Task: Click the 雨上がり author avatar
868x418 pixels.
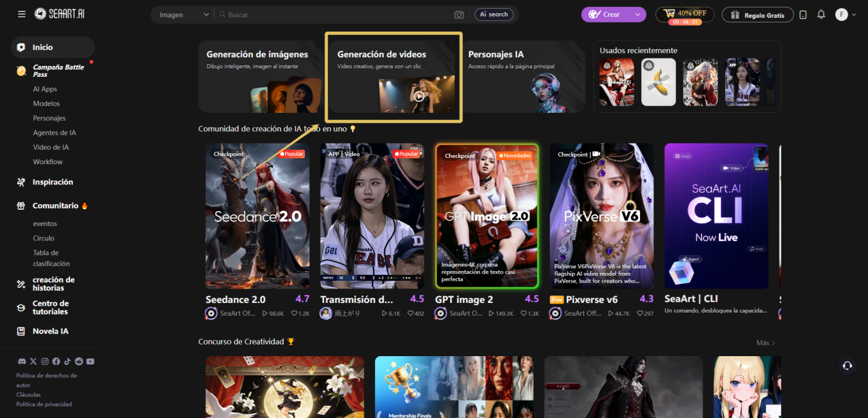Action: tap(326, 313)
